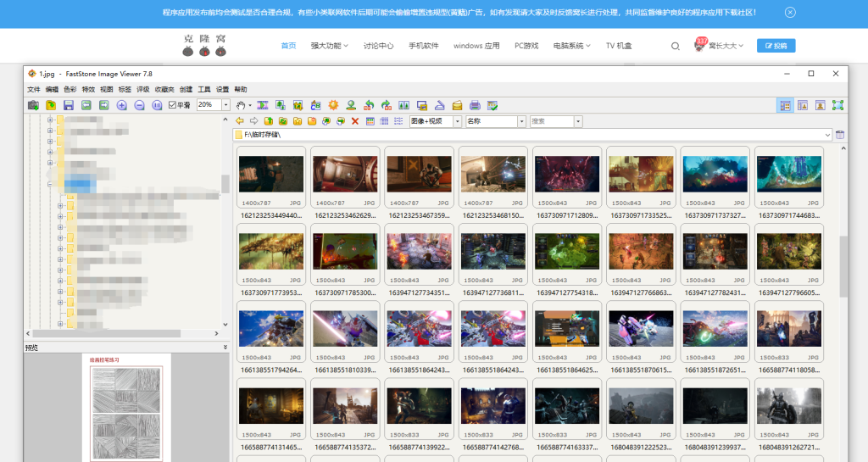Open the 收藏夹 menu

tap(164, 89)
